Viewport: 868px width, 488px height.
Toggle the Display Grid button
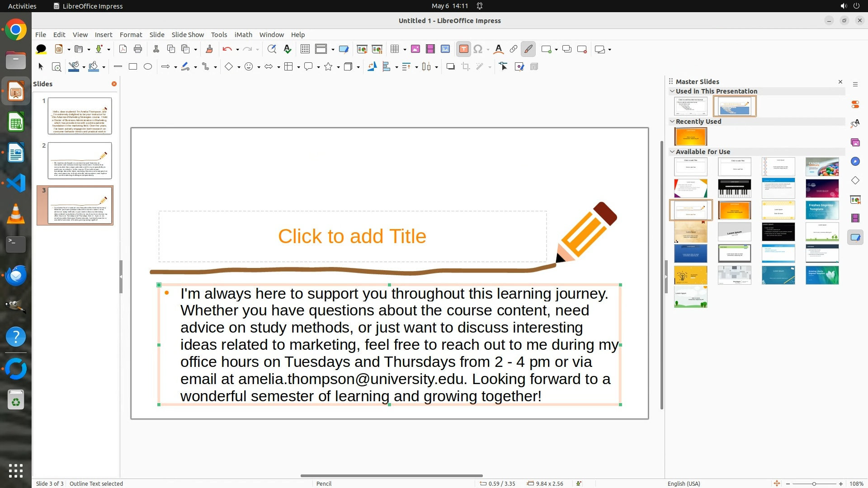[x=305, y=49]
